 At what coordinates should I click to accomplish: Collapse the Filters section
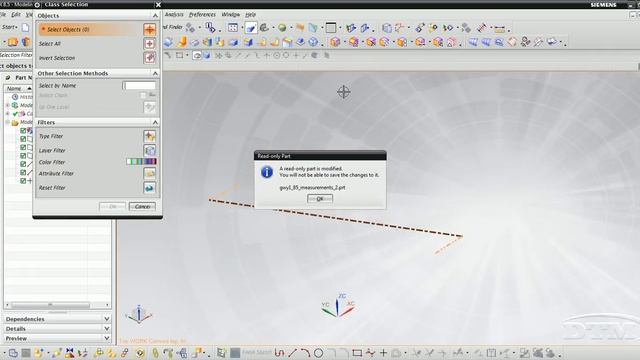coord(155,122)
